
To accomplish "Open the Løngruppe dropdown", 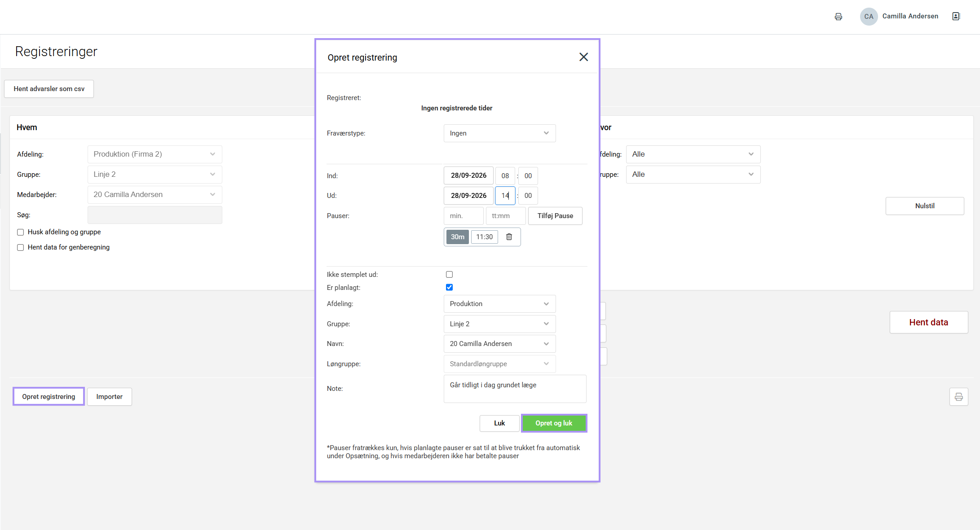I will click(x=499, y=364).
